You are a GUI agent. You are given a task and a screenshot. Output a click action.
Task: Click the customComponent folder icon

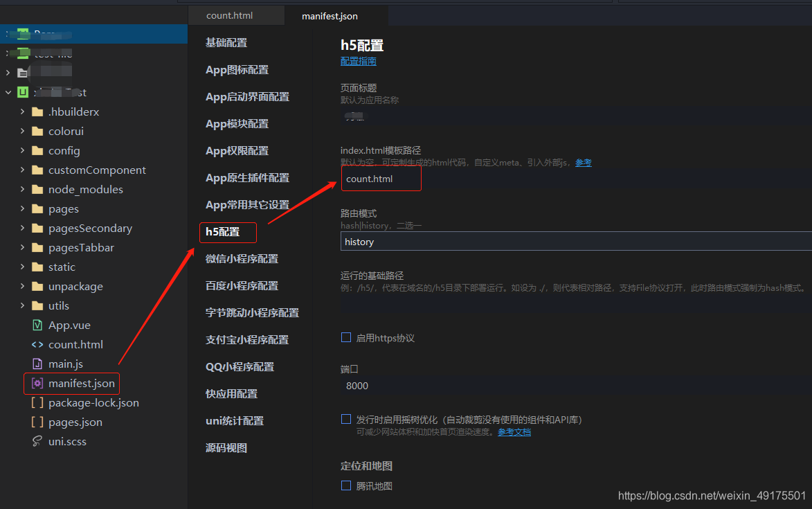pos(37,170)
